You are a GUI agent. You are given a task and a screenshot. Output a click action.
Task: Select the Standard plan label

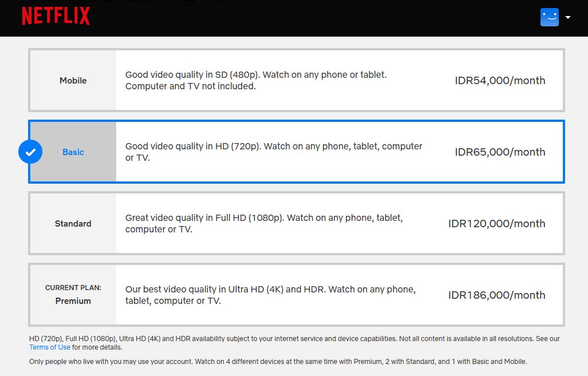(73, 224)
